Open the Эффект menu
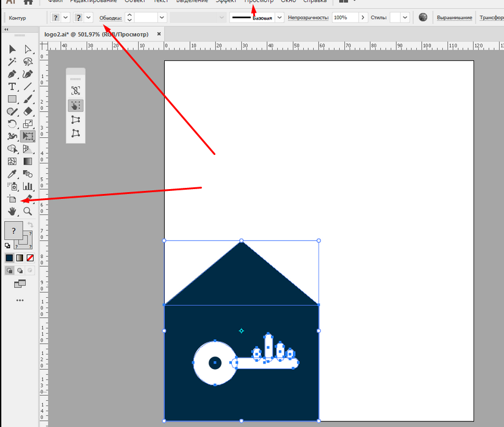Viewport: 504px width, 427px height. 226,1
